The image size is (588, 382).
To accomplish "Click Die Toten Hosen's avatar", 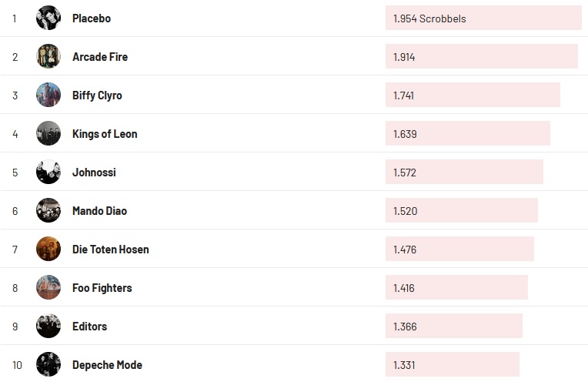I will click(x=48, y=249).
